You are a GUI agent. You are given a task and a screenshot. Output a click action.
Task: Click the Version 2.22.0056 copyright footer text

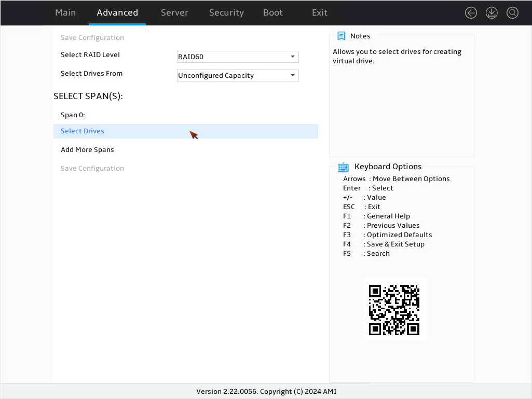click(266, 392)
